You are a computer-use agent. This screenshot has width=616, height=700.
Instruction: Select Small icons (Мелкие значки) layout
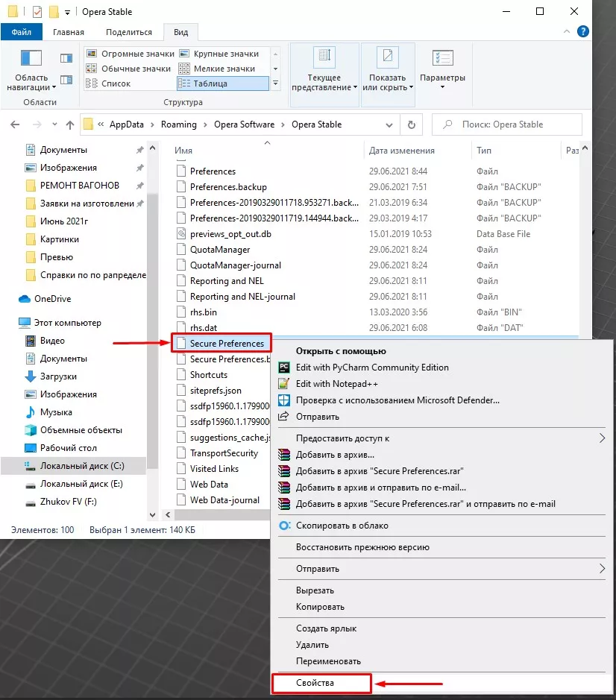point(217,69)
